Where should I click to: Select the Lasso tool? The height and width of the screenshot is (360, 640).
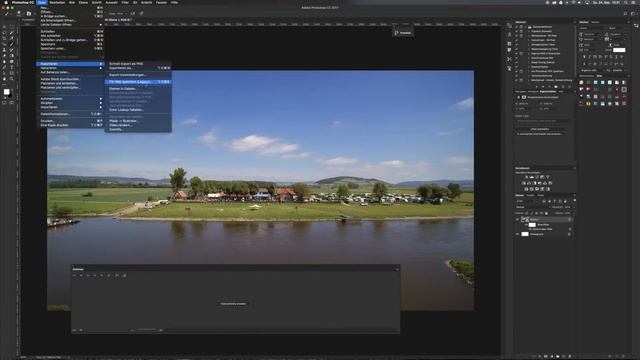tap(4, 33)
